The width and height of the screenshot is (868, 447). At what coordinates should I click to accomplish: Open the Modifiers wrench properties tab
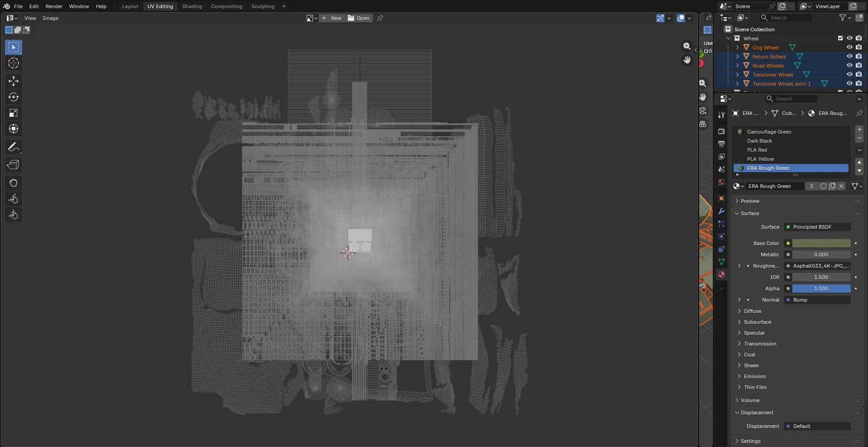721,211
